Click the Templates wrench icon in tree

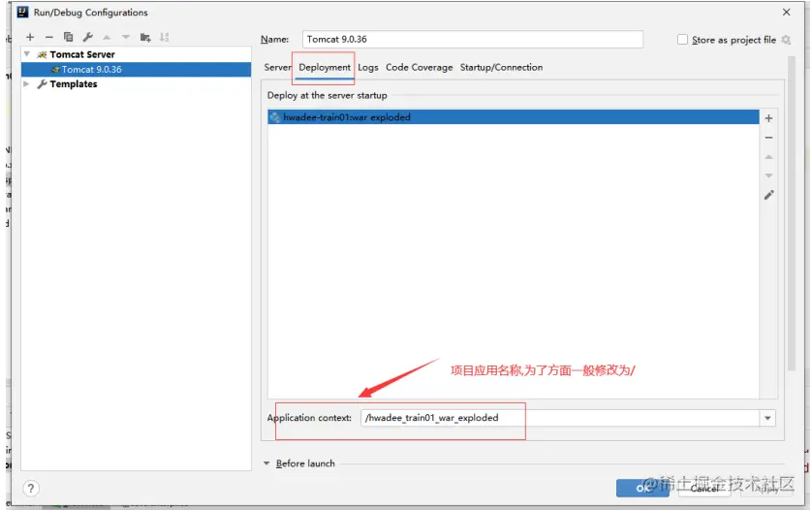(42, 84)
